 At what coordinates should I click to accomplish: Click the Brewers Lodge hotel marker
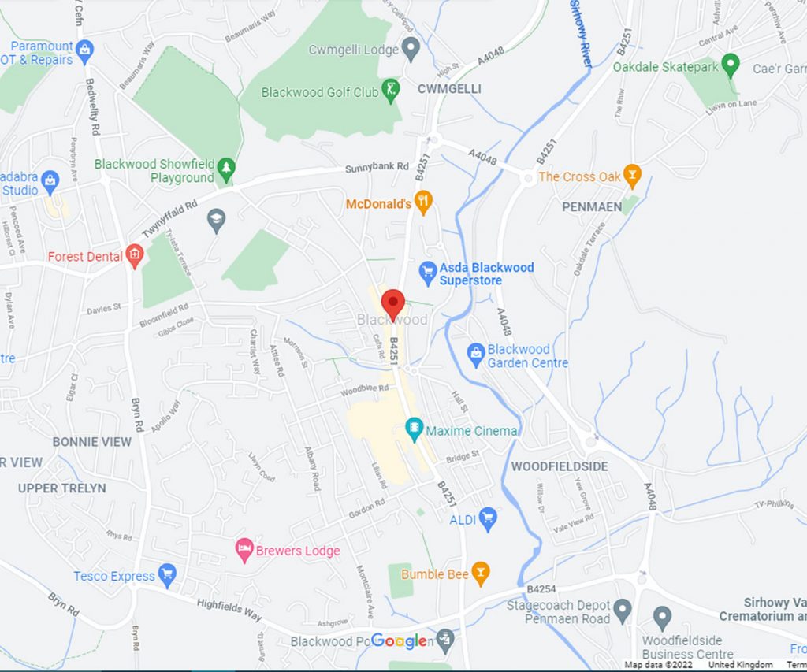pyautogui.click(x=244, y=550)
